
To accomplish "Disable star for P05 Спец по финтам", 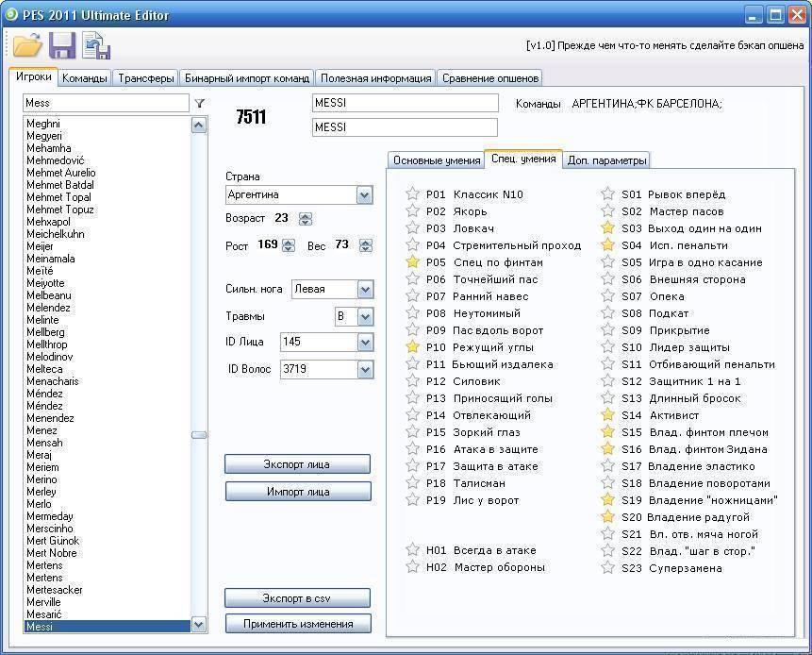I will [x=412, y=262].
